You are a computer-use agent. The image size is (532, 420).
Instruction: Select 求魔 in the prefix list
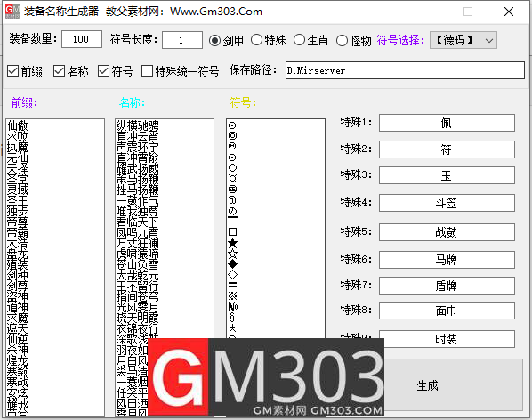click(x=17, y=318)
